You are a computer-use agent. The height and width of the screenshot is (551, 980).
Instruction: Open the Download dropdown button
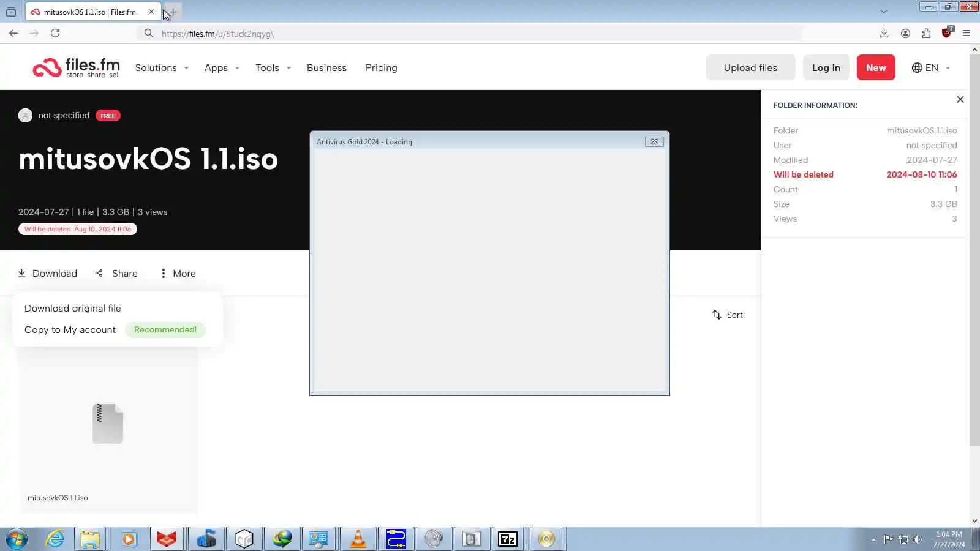pyautogui.click(x=48, y=273)
